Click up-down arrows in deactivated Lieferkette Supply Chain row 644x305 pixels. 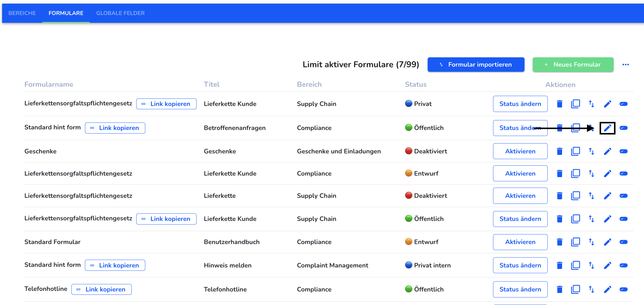[x=591, y=196]
